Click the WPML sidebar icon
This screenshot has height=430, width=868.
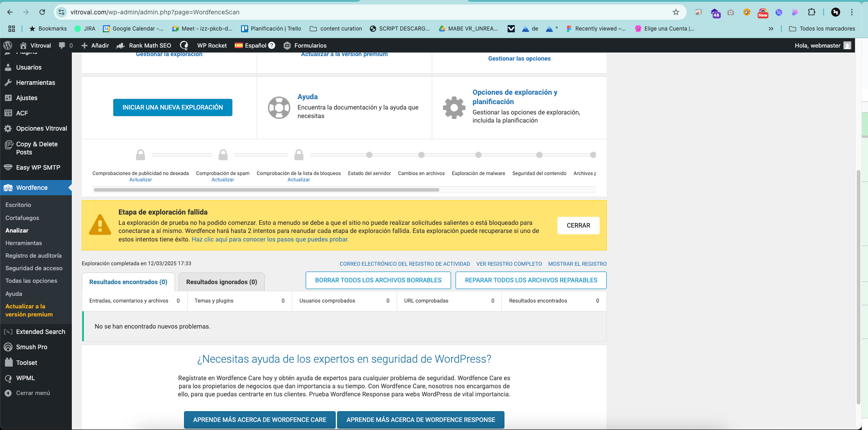coord(8,378)
